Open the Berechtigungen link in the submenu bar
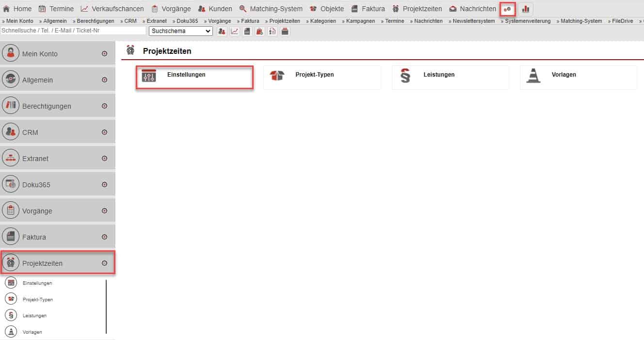Image resolution: width=644 pixels, height=340 pixels. tap(96, 21)
